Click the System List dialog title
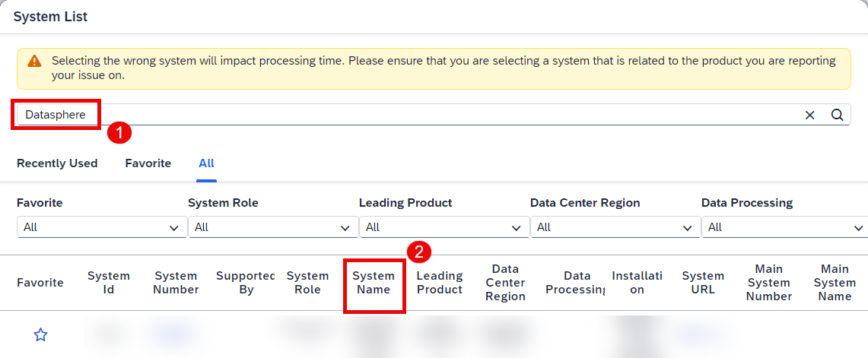The height and width of the screenshot is (358, 868). tap(50, 17)
